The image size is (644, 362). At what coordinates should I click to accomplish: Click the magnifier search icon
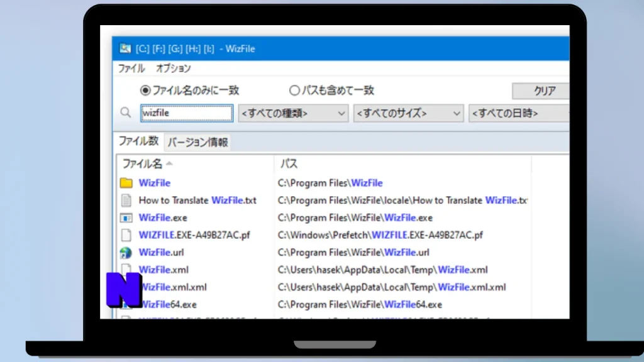[126, 112]
